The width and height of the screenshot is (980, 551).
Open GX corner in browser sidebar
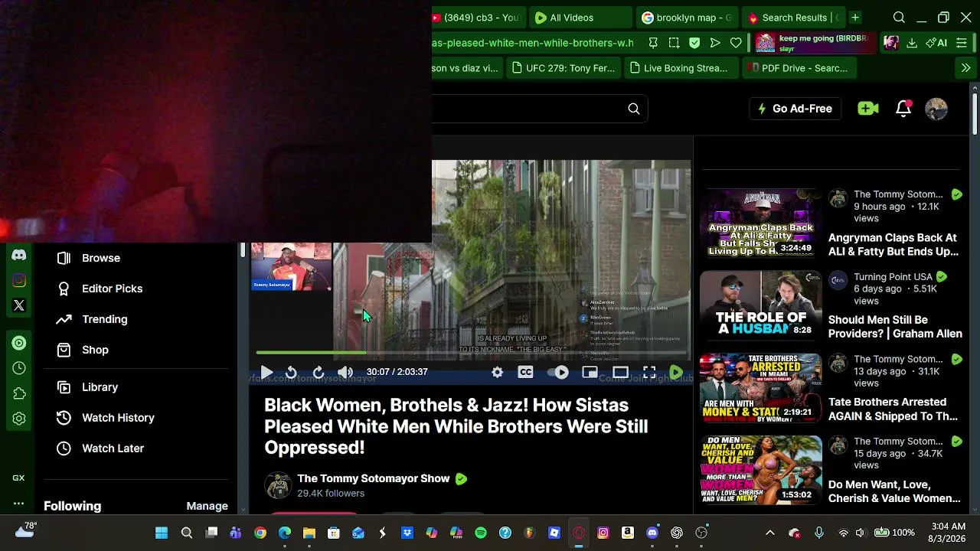pyautogui.click(x=18, y=478)
